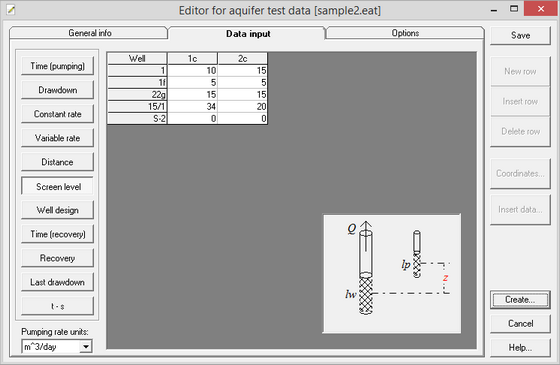Open the Last drawdown page

click(57, 282)
